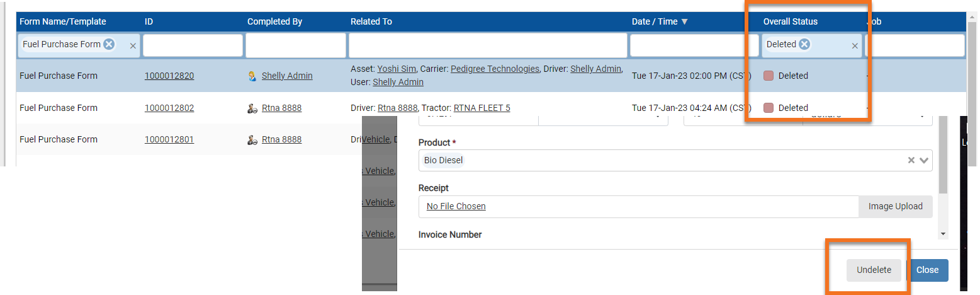Open form ID 1000012820
The image size is (980, 295).
tap(169, 76)
